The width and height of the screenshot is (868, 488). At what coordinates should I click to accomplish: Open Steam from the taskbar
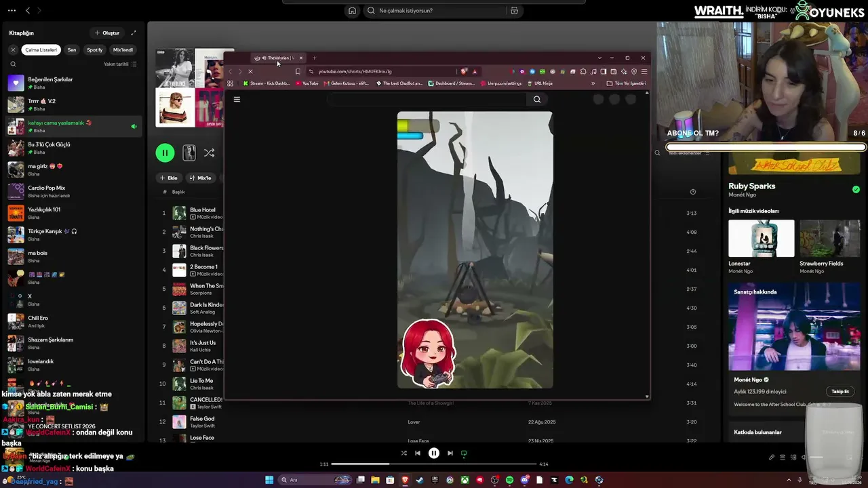click(420, 480)
